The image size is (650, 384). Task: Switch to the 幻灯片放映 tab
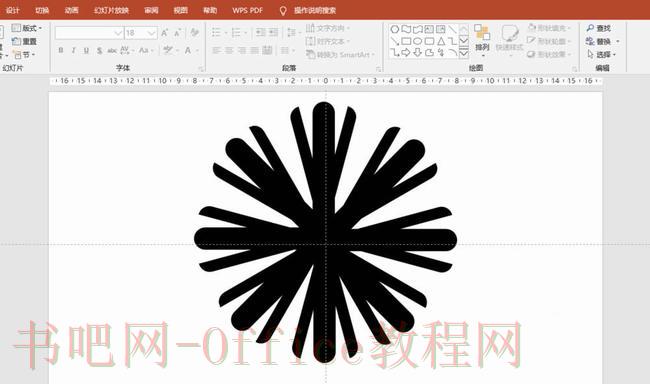tap(112, 10)
